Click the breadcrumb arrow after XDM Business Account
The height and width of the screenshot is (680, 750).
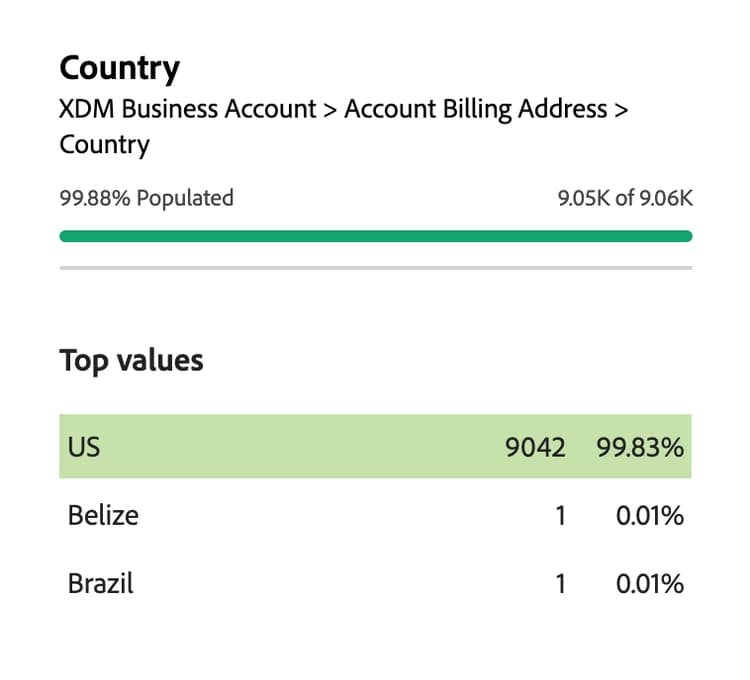328,109
